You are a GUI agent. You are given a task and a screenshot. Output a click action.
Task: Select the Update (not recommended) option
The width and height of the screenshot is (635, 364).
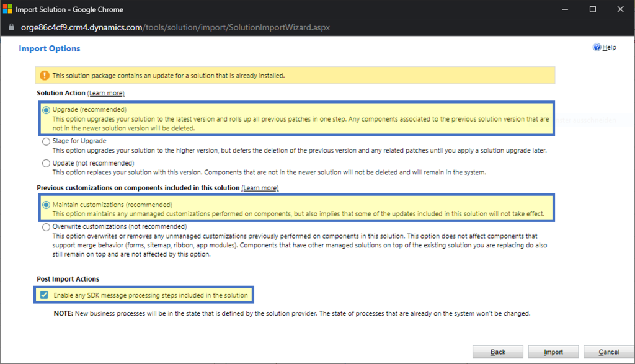coord(45,162)
